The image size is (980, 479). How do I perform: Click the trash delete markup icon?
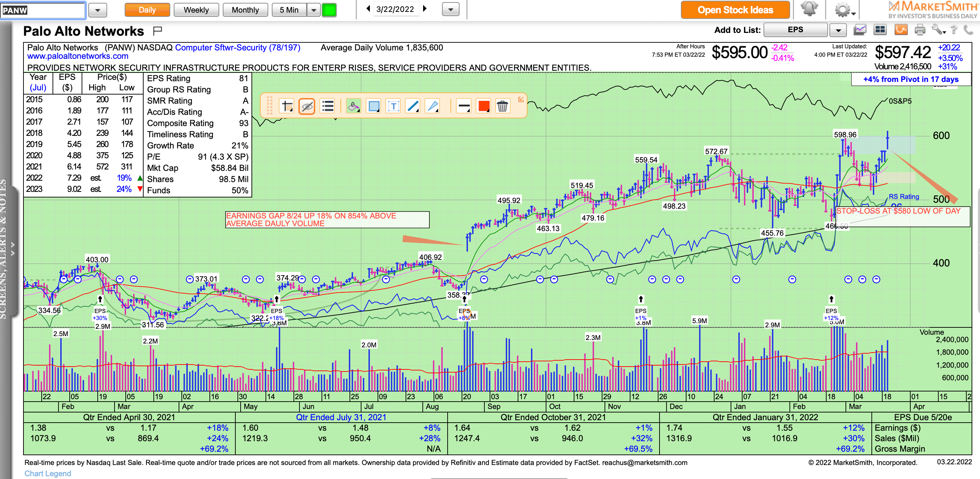coord(503,106)
